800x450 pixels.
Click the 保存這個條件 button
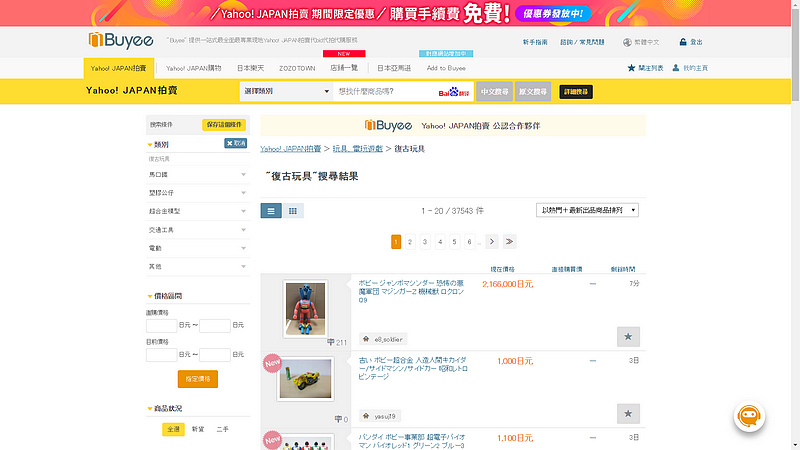click(x=224, y=124)
